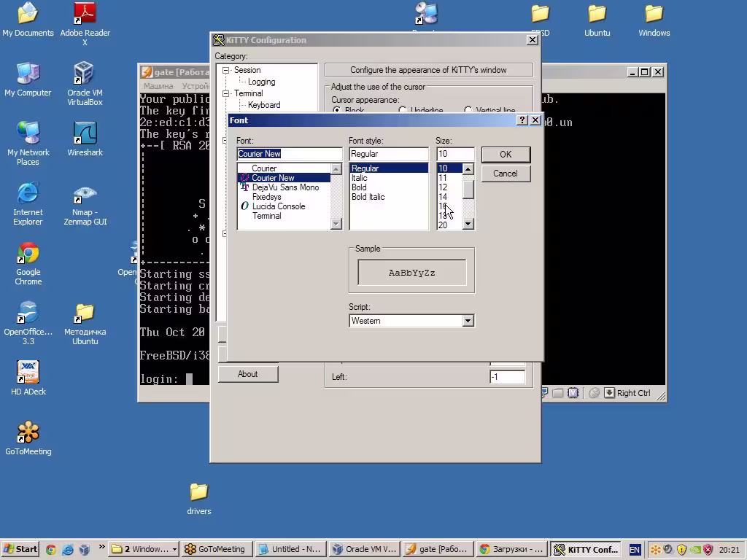Launch HD ADeck desktop shortcut
This screenshot has width=747, height=560.
(x=28, y=378)
